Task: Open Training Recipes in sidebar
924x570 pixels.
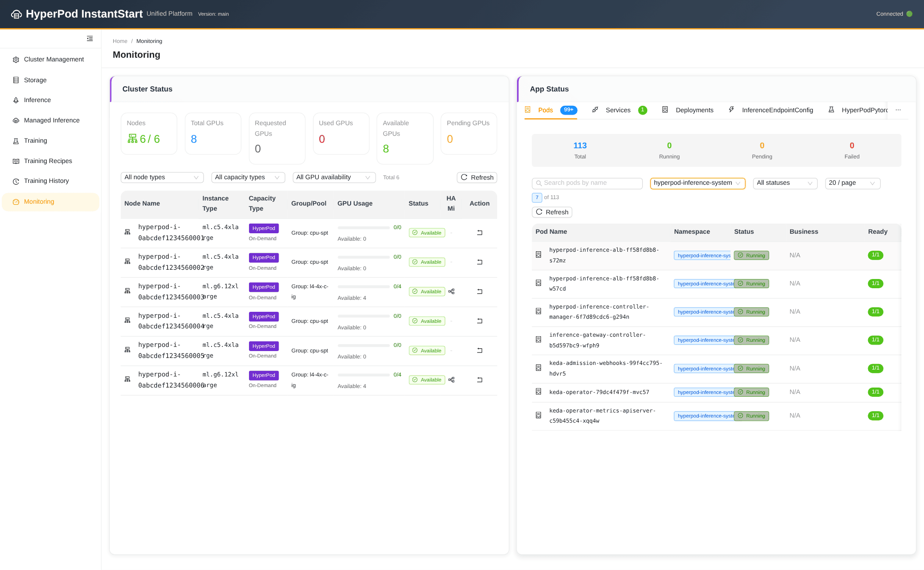Action: pos(50,161)
